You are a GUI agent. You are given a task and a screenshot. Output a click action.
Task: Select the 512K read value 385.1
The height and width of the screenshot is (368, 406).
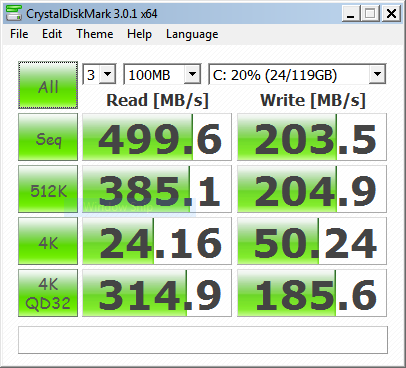click(157, 189)
